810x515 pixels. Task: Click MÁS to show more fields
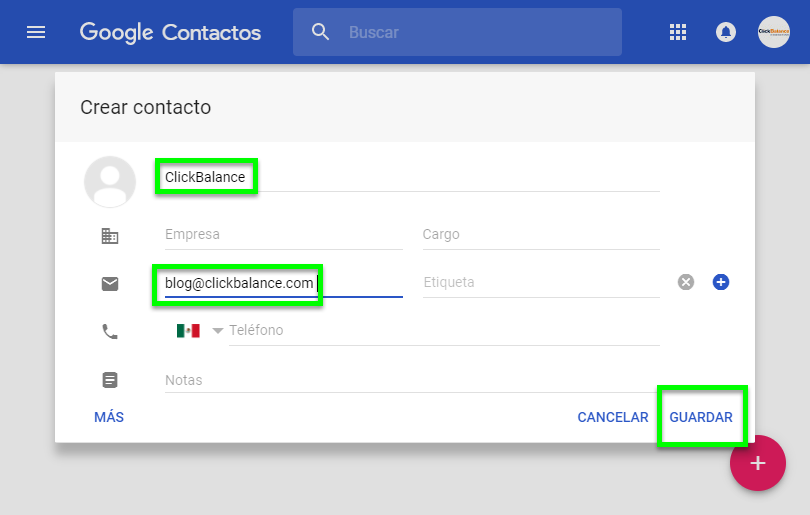(x=109, y=417)
